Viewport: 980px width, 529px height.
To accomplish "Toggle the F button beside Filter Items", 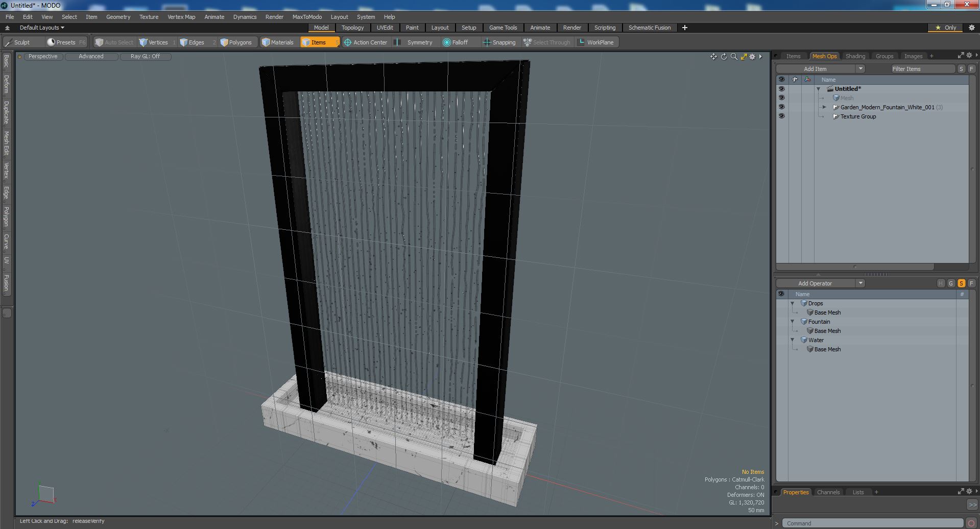I will tap(971, 69).
